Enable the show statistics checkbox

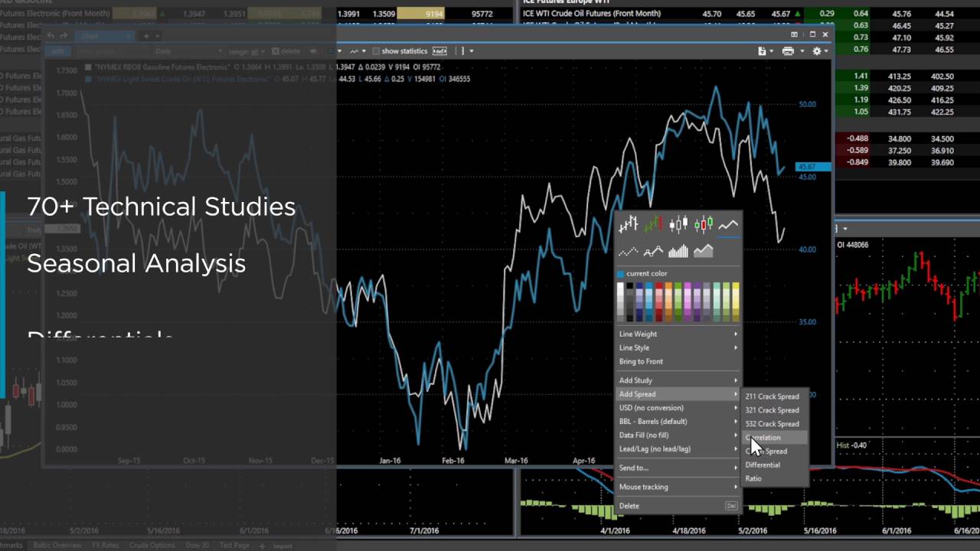coord(376,51)
